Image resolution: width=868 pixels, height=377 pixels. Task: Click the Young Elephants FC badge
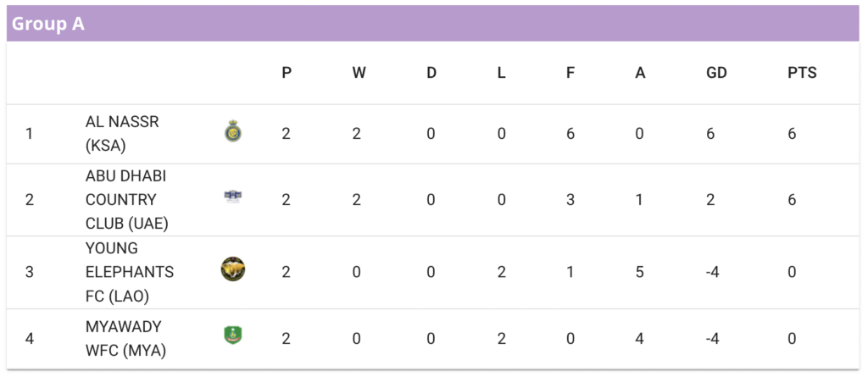233,269
